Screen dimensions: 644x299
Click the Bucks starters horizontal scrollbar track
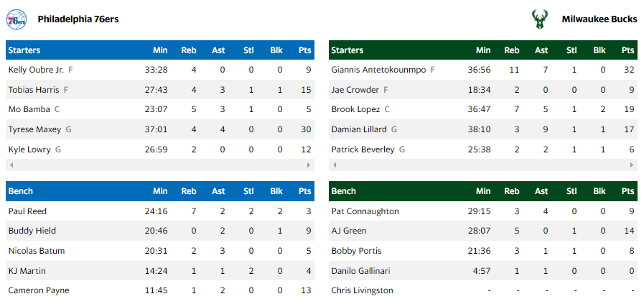pyautogui.click(x=482, y=165)
